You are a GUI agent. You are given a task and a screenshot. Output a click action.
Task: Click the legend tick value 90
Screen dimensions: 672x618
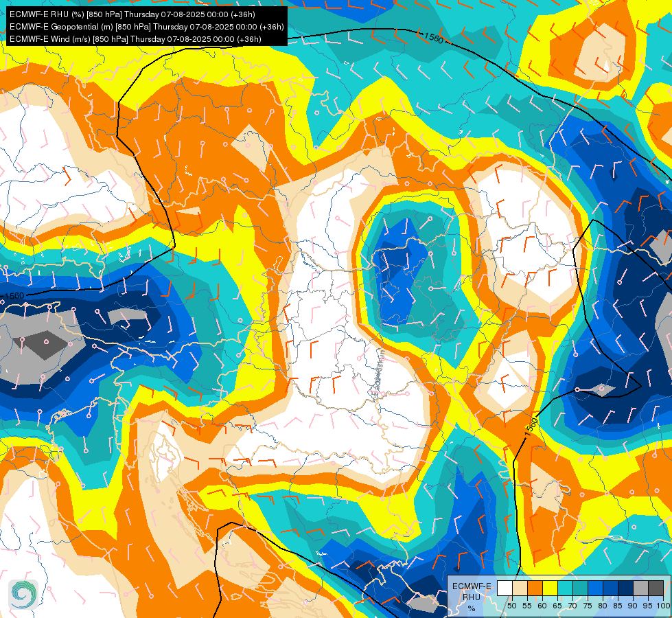[633, 606]
